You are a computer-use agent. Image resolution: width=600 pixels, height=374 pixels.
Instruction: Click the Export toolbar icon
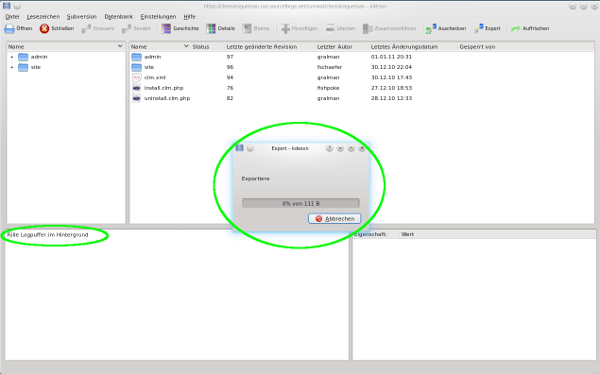pyautogui.click(x=478, y=29)
